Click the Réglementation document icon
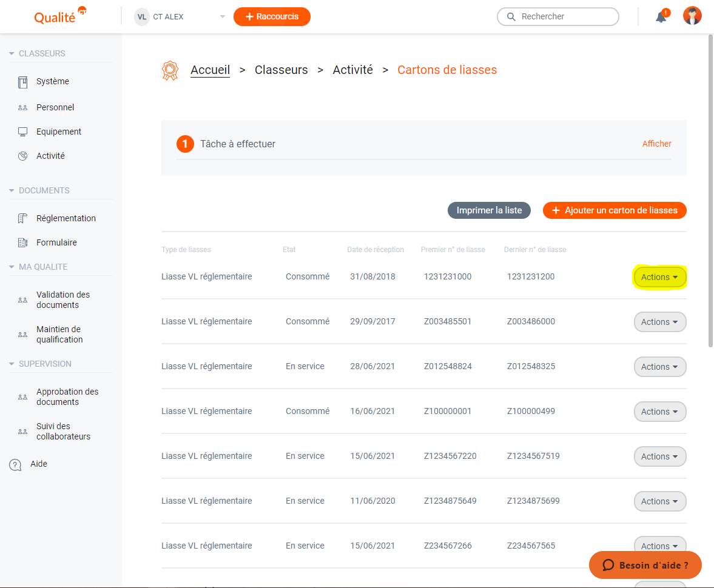 point(23,218)
